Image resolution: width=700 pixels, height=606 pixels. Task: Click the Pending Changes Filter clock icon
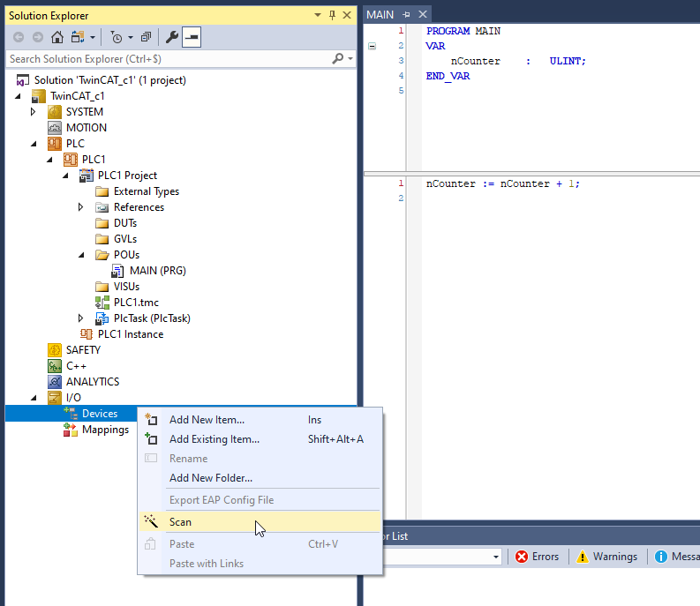coord(117,37)
